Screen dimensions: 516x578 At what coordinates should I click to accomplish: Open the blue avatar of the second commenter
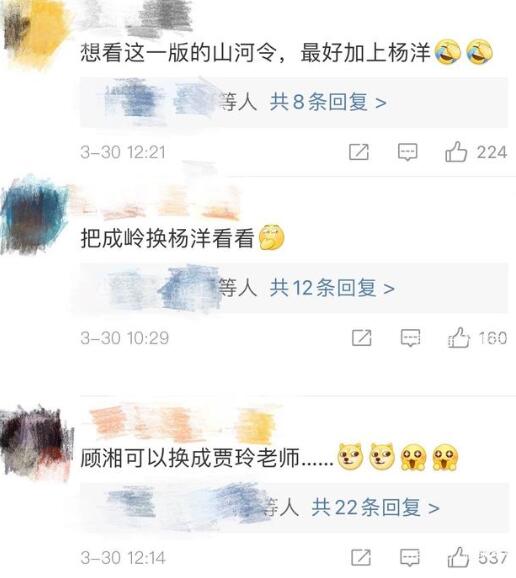(34, 216)
